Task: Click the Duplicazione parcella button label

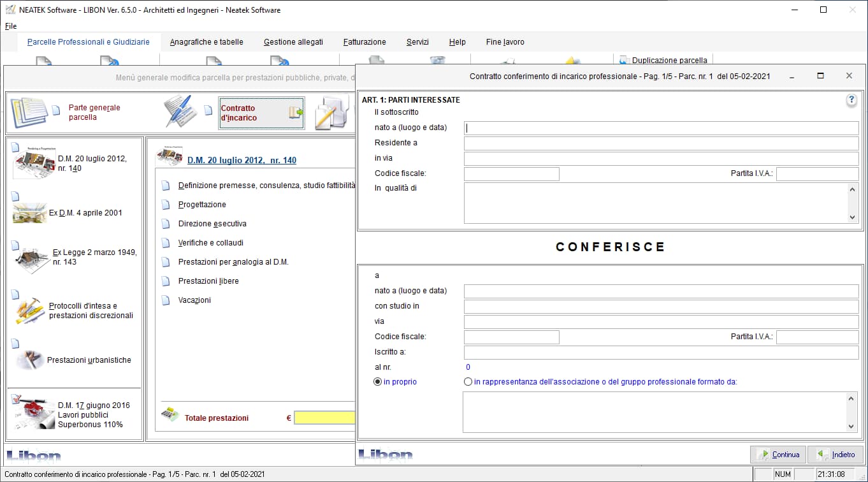Action: coord(669,61)
